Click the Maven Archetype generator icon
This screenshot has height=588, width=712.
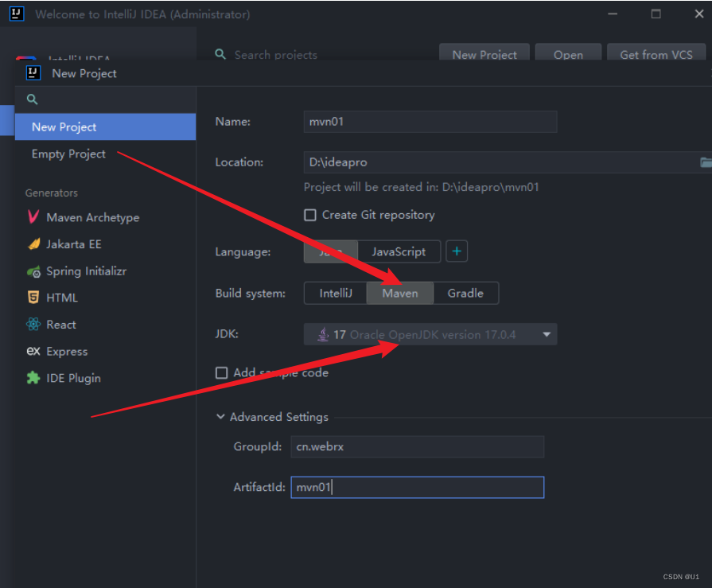[33, 216]
